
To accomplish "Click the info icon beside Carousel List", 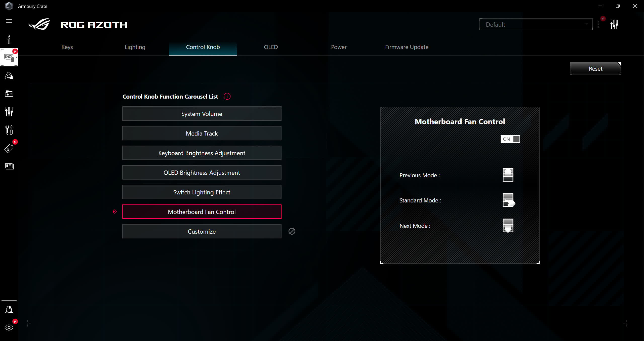I will coord(227,97).
